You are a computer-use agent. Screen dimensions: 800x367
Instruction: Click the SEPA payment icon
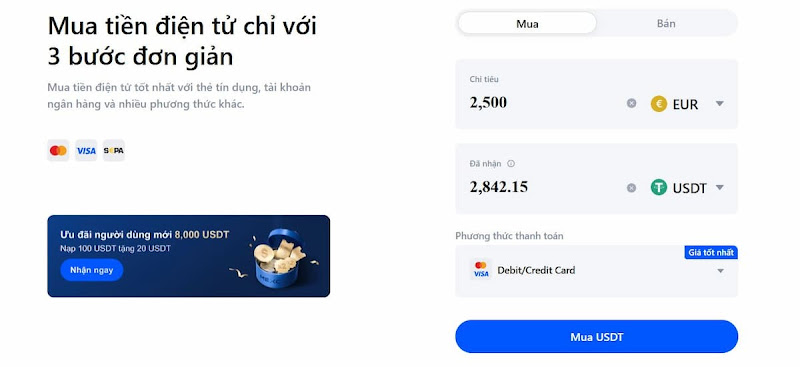[x=114, y=151]
